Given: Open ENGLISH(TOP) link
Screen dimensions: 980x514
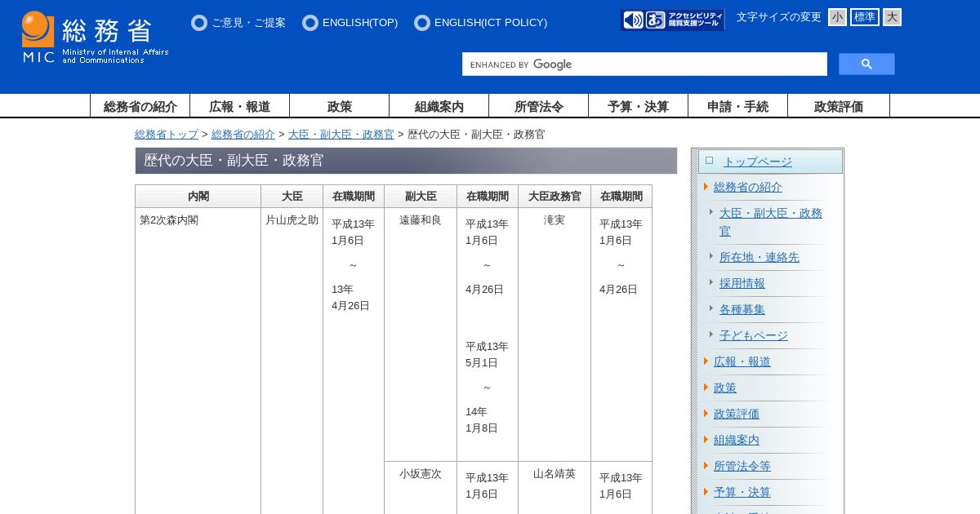Looking at the screenshot, I should click(x=360, y=23).
